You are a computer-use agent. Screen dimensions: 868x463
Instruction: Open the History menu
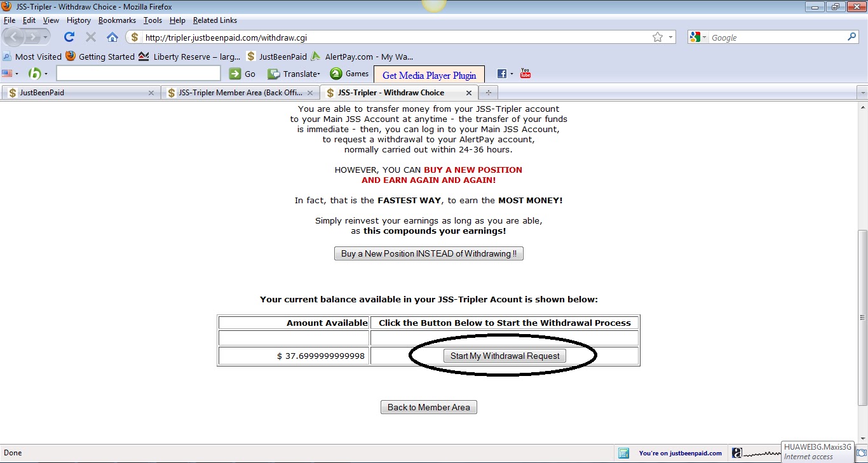(79, 20)
